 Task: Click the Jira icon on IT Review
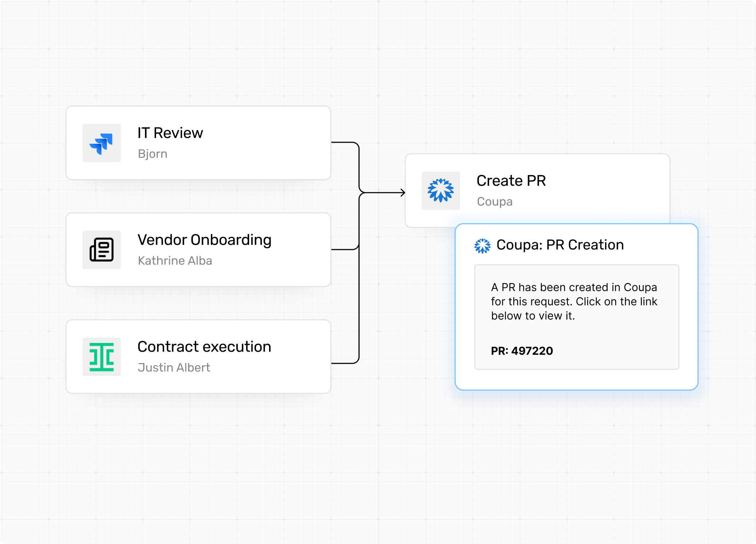101,143
